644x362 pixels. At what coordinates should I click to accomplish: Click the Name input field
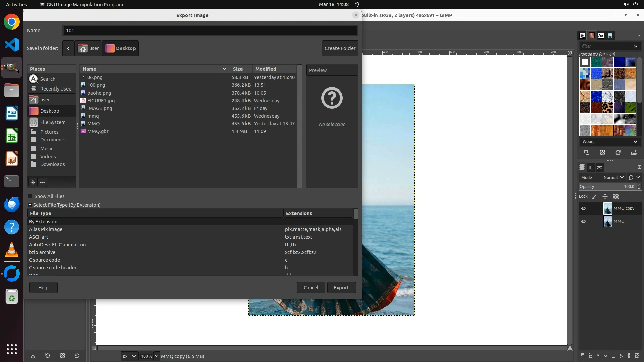click(210, 31)
